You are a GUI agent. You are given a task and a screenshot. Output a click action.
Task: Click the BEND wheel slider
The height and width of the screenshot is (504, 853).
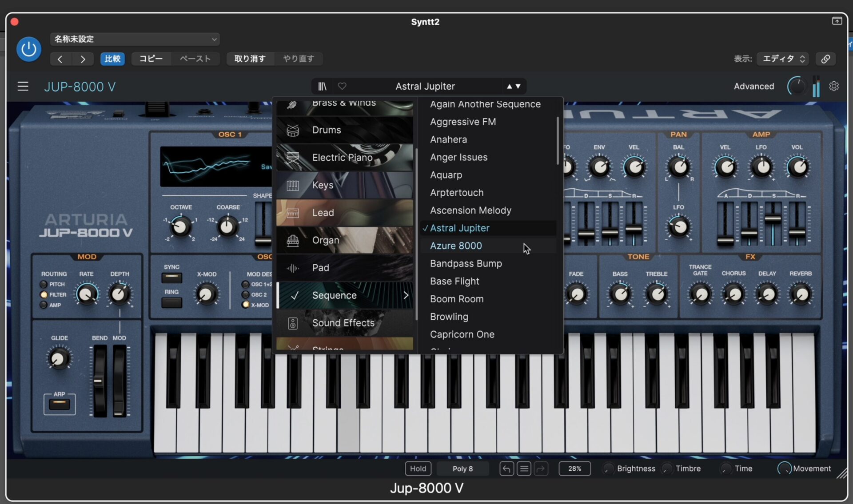[99, 381]
